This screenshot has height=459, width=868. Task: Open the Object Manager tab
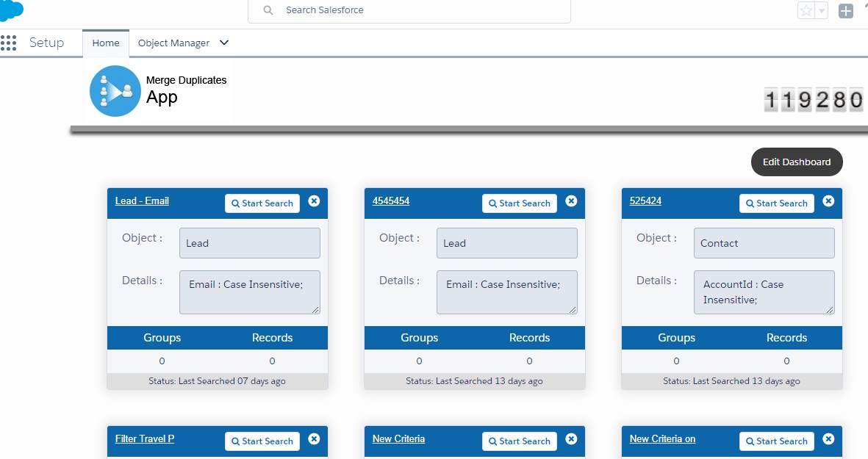click(173, 43)
